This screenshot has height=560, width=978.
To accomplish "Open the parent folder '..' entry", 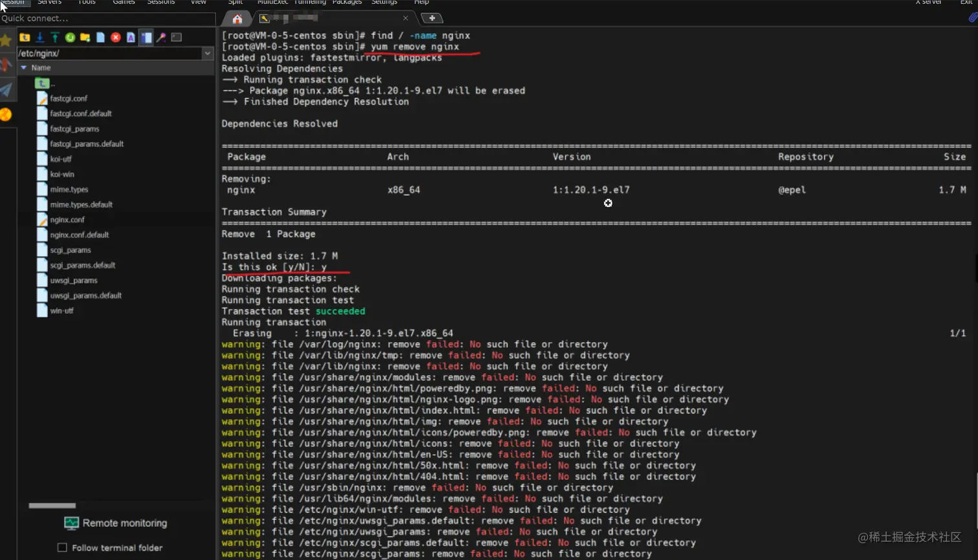I will tap(45, 83).
